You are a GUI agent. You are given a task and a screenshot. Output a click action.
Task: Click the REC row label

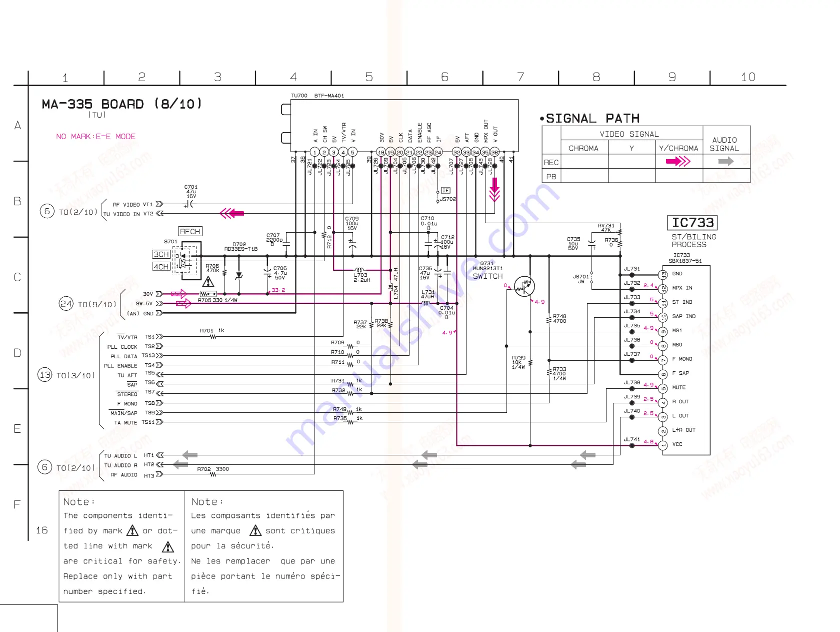pyautogui.click(x=551, y=163)
